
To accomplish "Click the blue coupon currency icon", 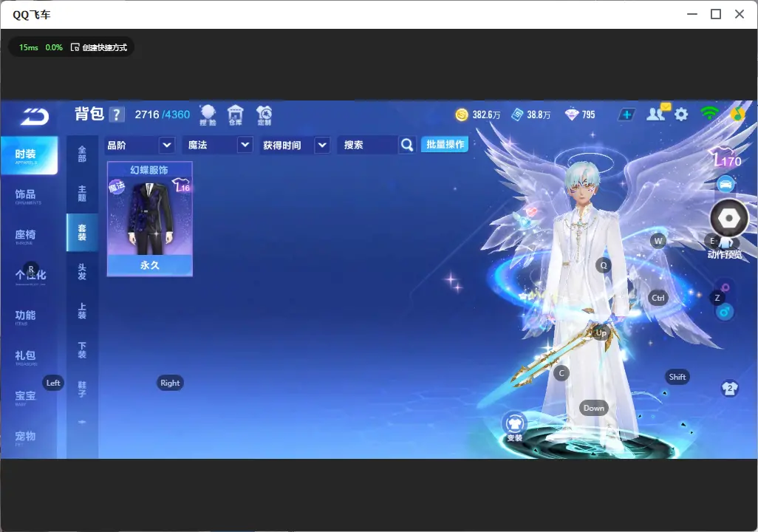I will tap(517, 115).
